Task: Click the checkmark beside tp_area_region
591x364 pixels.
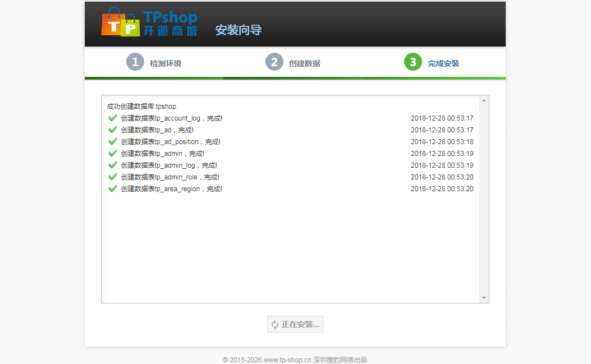Action: point(112,188)
